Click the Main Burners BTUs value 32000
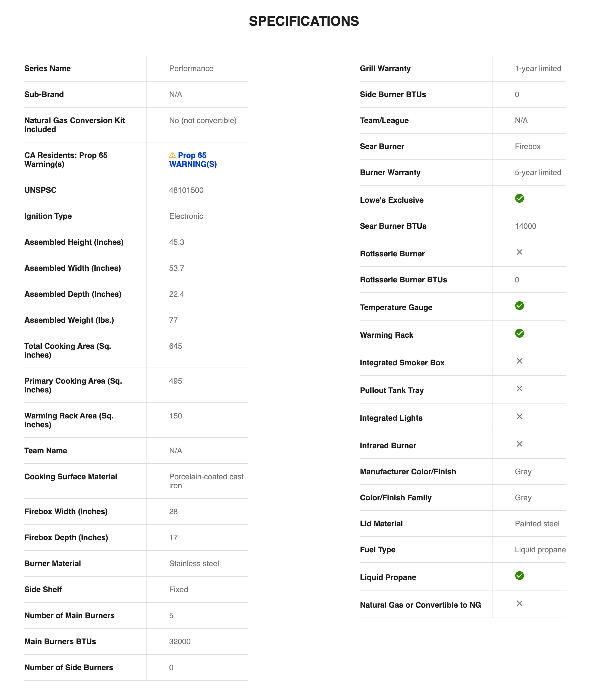Image resolution: width=608 pixels, height=700 pixels. [180, 642]
